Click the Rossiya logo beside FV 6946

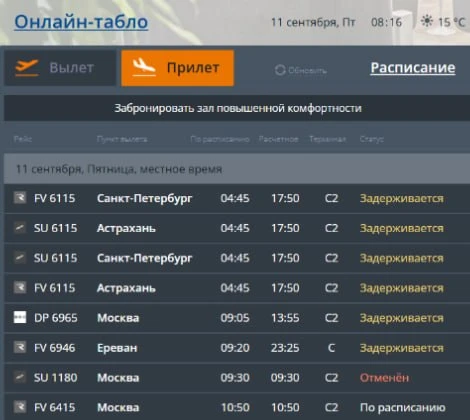[x=20, y=347]
